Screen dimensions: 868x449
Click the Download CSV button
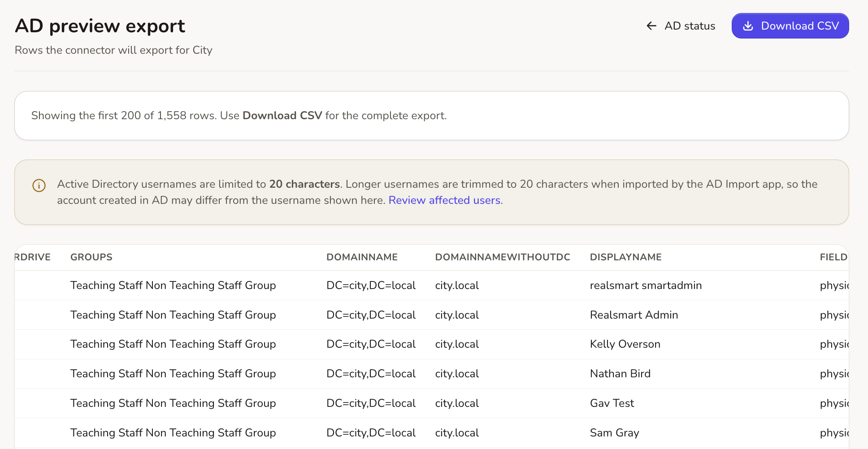pos(790,26)
